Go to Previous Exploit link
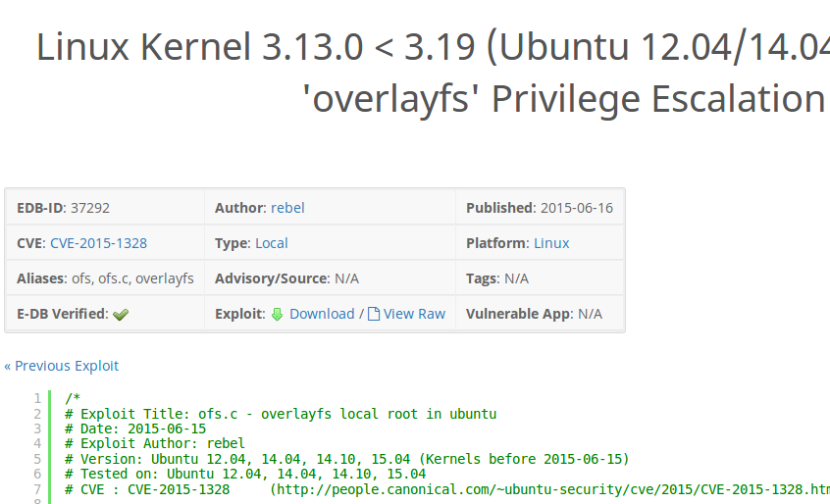The image size is (830, 504). click(x=62, y=366)
